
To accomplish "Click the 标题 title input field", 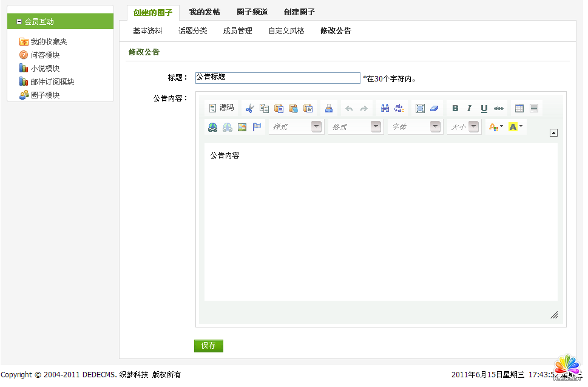I will coord(277,78).
